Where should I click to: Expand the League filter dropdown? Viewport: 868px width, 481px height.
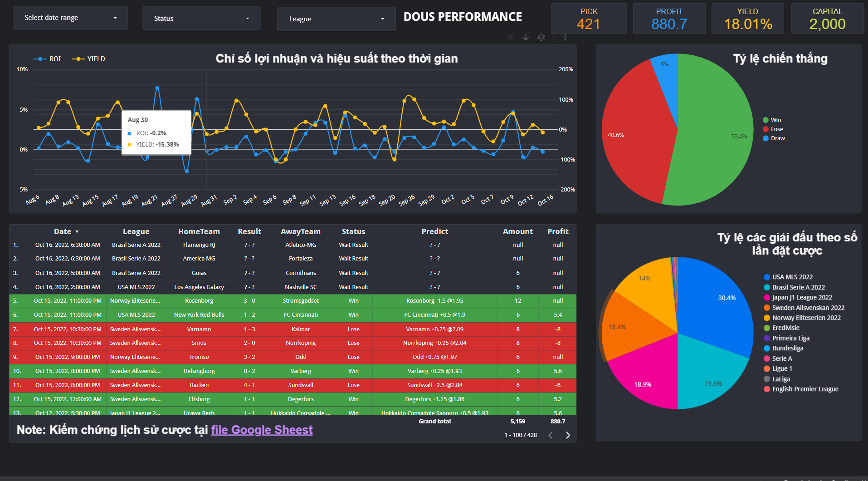(x=336, y=19)
